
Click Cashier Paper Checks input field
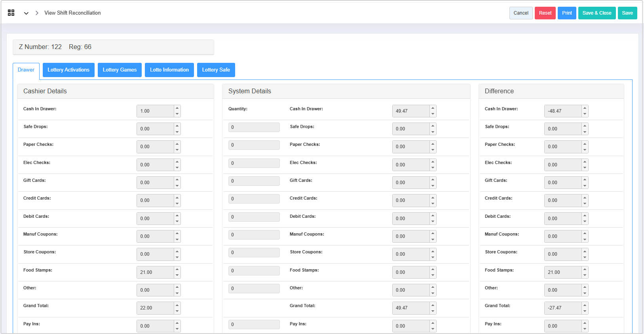coord(155,147)
